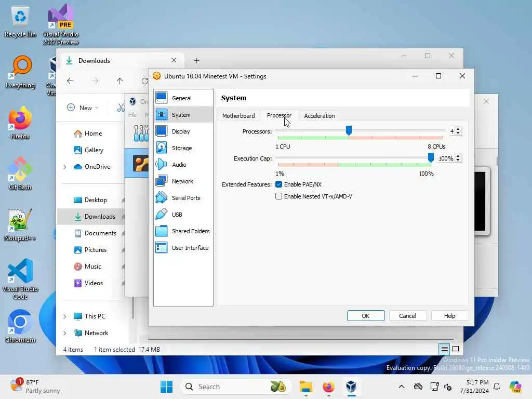Open Home in Explorer sidebar

point(91,134)
